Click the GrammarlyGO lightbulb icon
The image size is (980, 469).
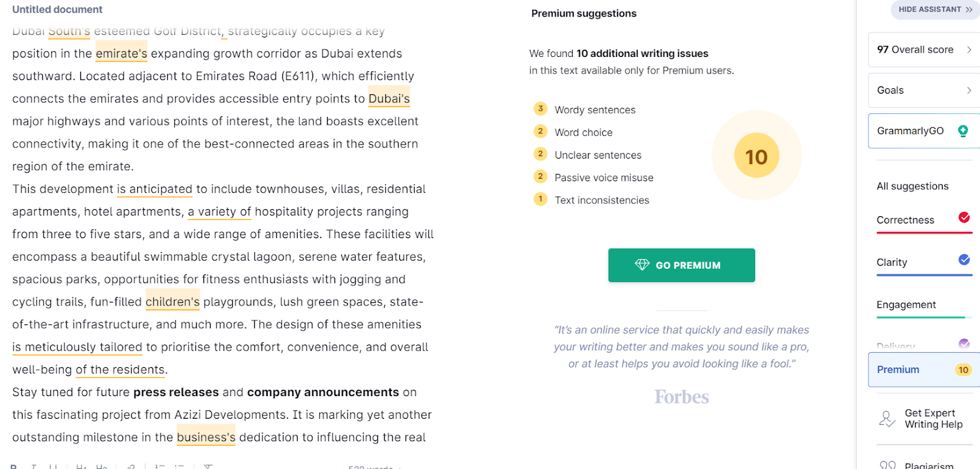pos(963,130)
